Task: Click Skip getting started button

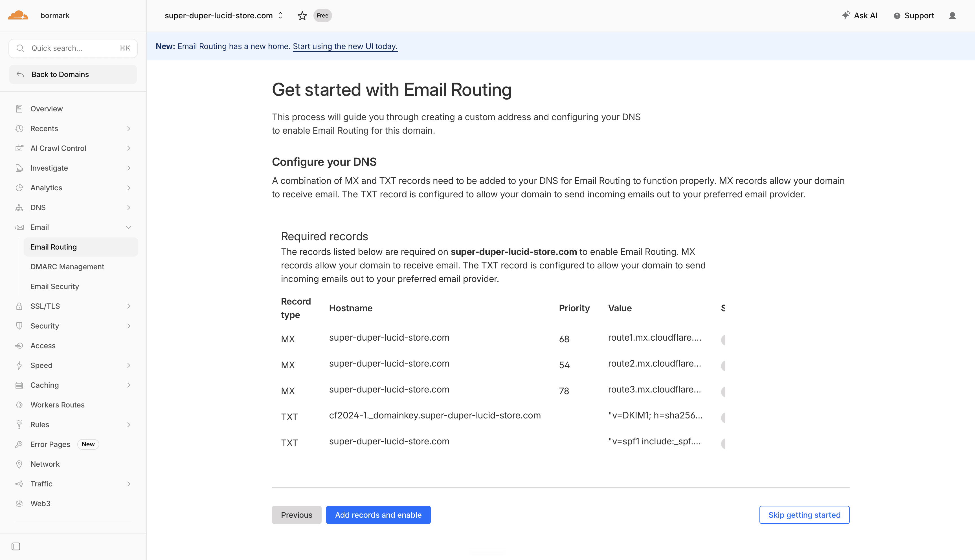Action: tap(804, 515)
